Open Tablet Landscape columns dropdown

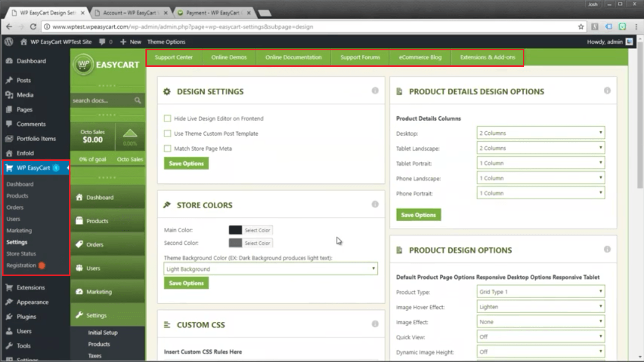click(541, 148)
